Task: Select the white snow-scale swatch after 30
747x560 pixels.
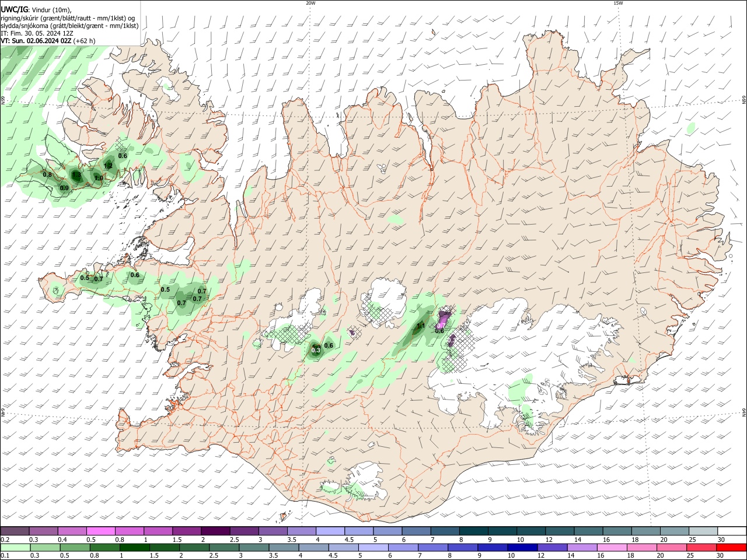Action: [731, 531]
